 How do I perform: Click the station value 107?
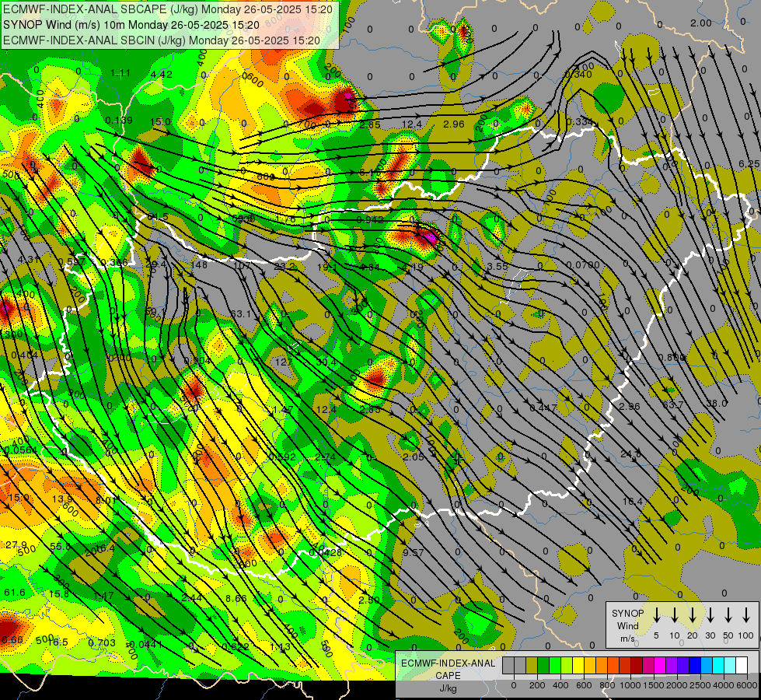coord(242,266)
